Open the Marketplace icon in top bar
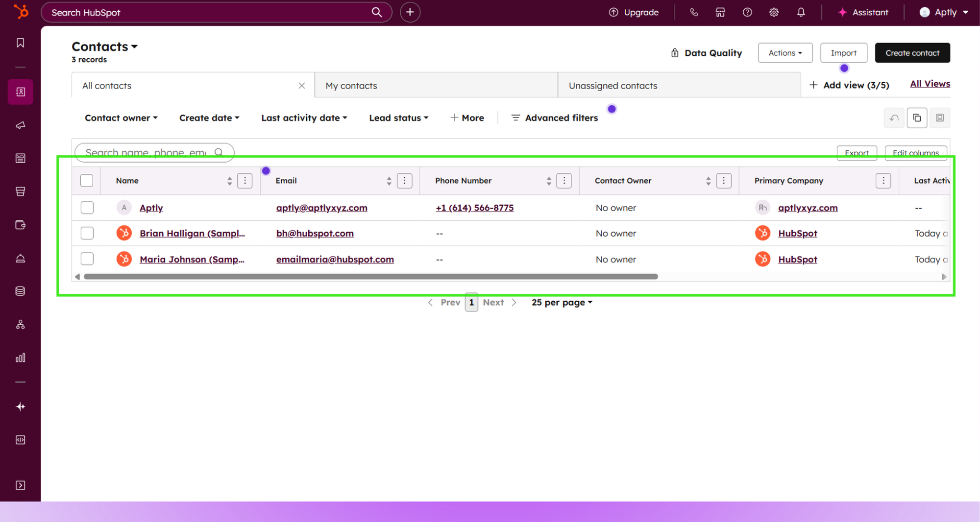This screenshot has width=980, height=522. [720, 12]
